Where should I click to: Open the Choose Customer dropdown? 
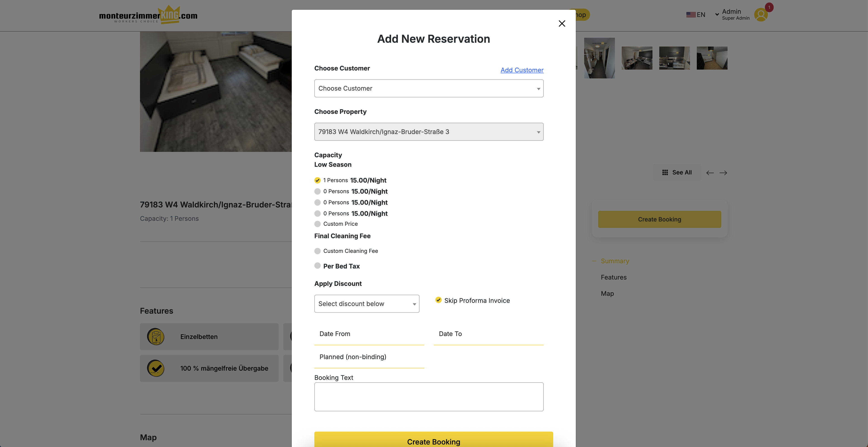click(429, 89)
